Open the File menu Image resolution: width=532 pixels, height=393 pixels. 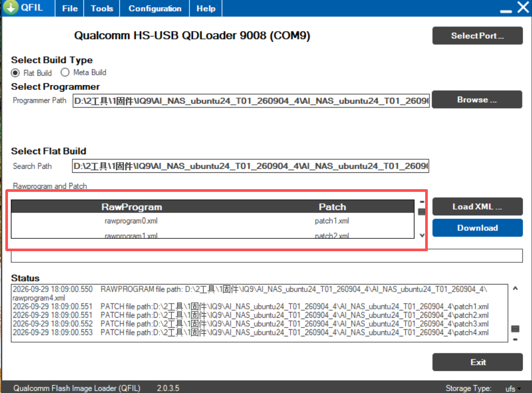70,8
